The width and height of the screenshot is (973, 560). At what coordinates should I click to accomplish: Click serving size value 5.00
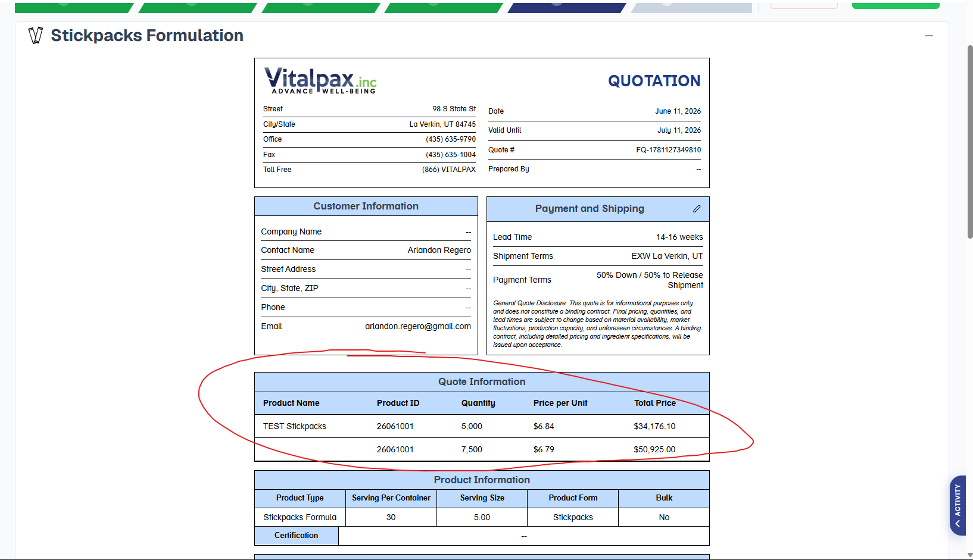pyautogui.click(x=482, y=518)
